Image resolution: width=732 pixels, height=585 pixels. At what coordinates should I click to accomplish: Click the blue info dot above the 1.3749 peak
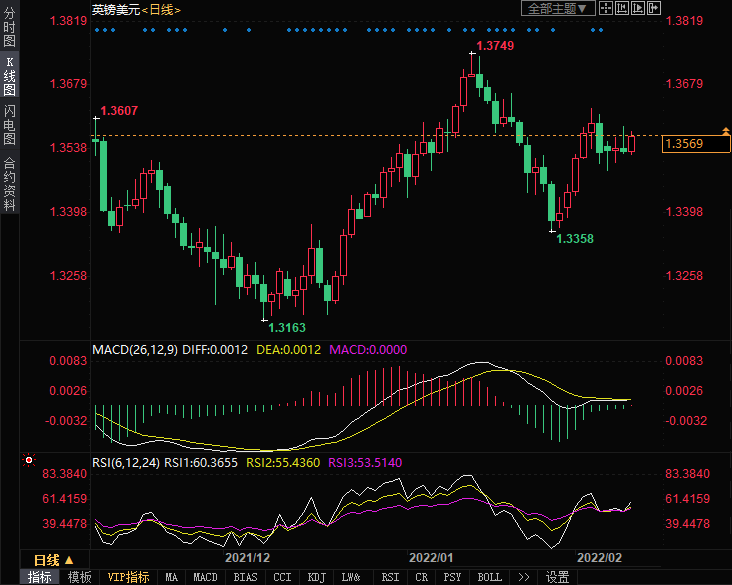pos(472,30)
